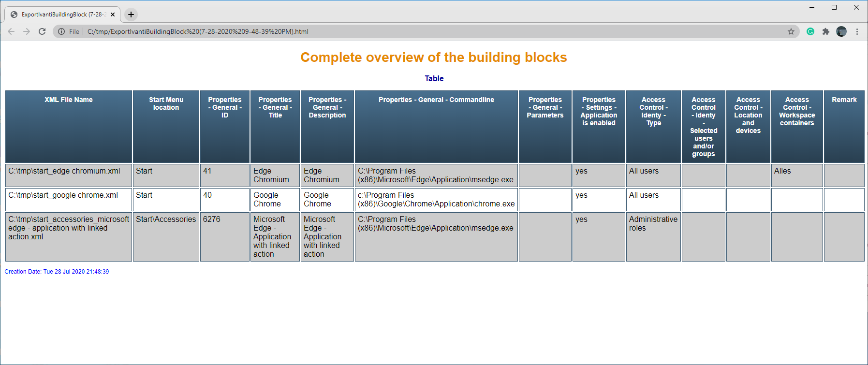Click the address bar URL

point(198,31)
